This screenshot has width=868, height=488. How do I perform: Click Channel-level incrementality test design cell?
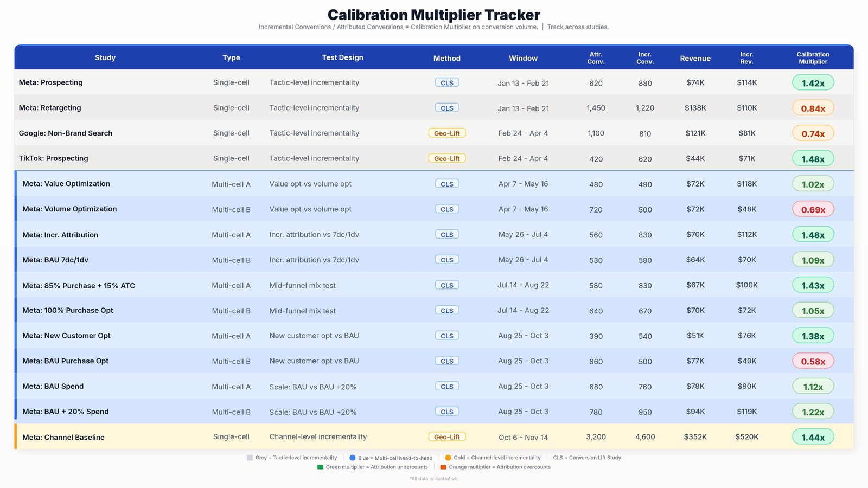pyautogui.click(x=318, y=437)
